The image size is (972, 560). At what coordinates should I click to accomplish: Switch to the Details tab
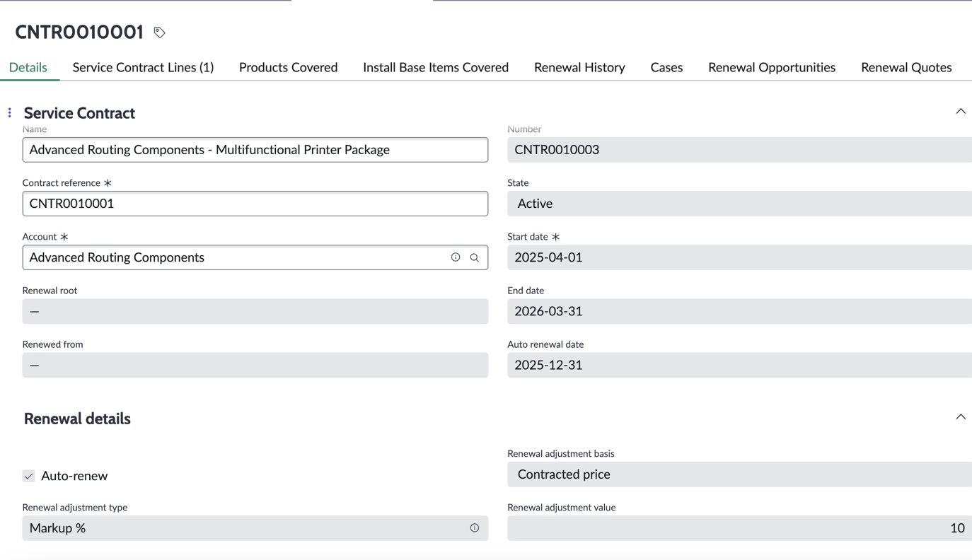click(x=28, y=67)
